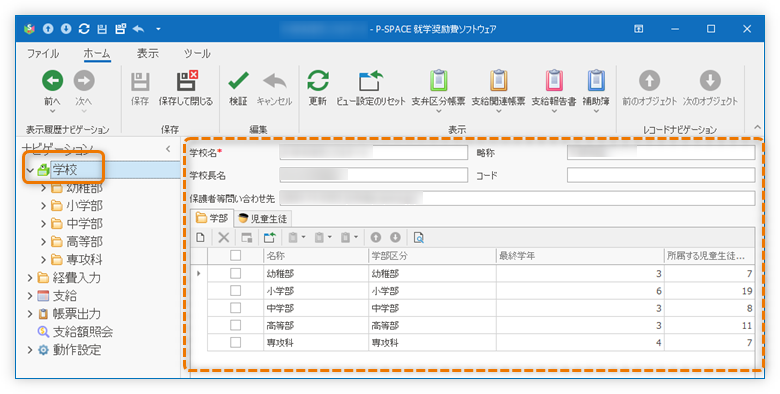Check the 専攻科 row checkbox

[x=235, y=343]
